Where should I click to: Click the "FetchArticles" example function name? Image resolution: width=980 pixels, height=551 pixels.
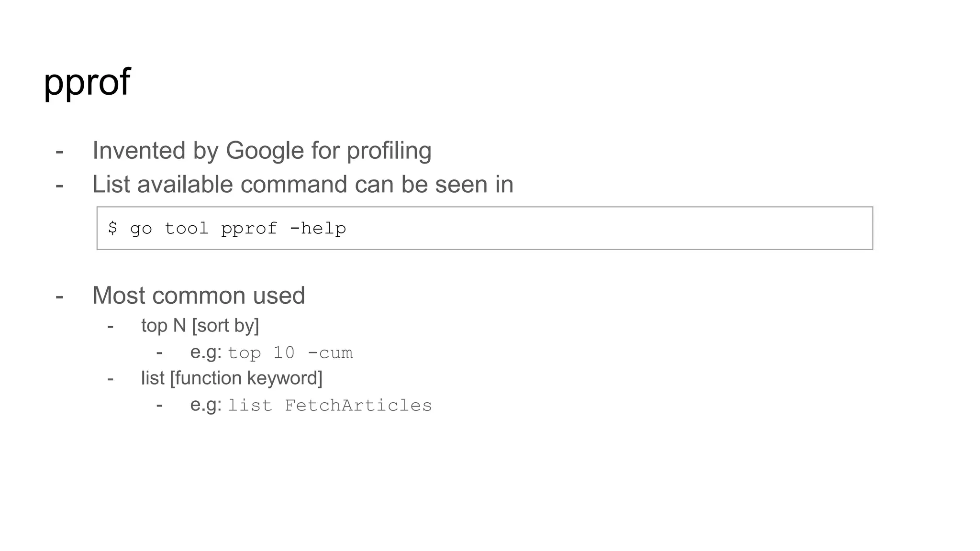[358, 406]
